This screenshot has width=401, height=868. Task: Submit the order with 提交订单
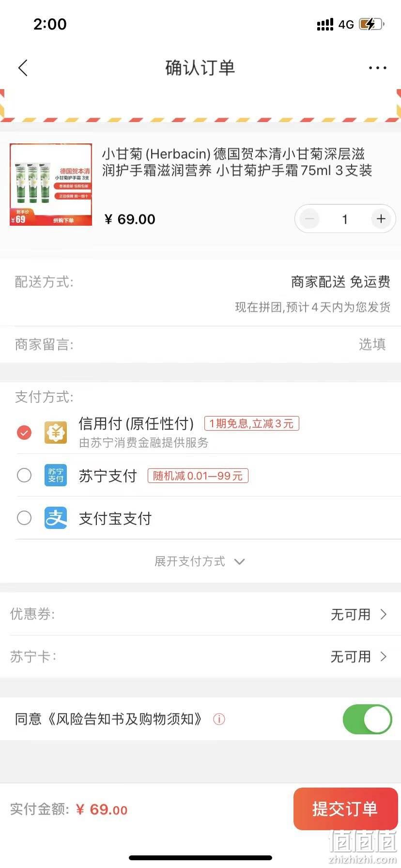tap(345, 808)
